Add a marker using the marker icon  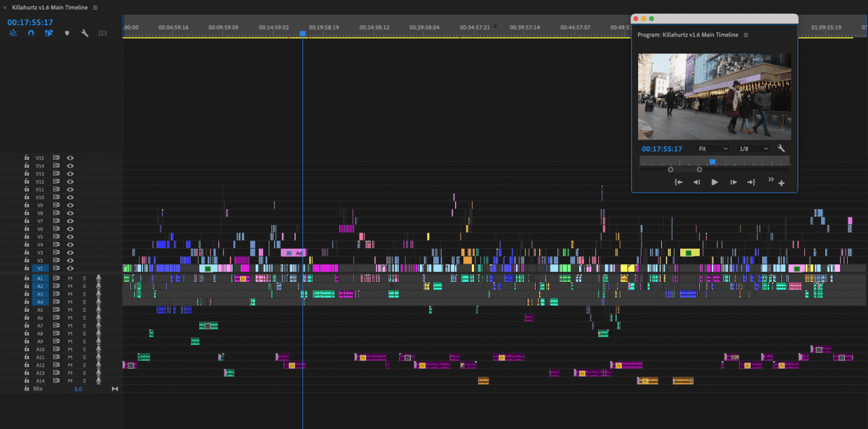coord(68,33)
